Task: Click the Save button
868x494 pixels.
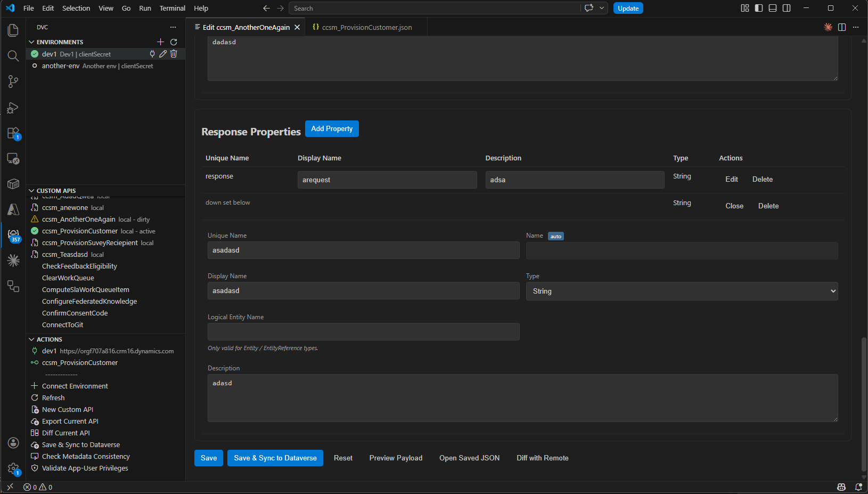Action: tap(209, 458)
